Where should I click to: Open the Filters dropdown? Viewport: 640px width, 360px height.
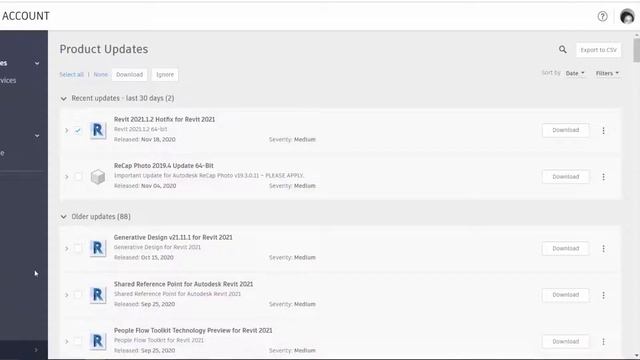(607, 73)
